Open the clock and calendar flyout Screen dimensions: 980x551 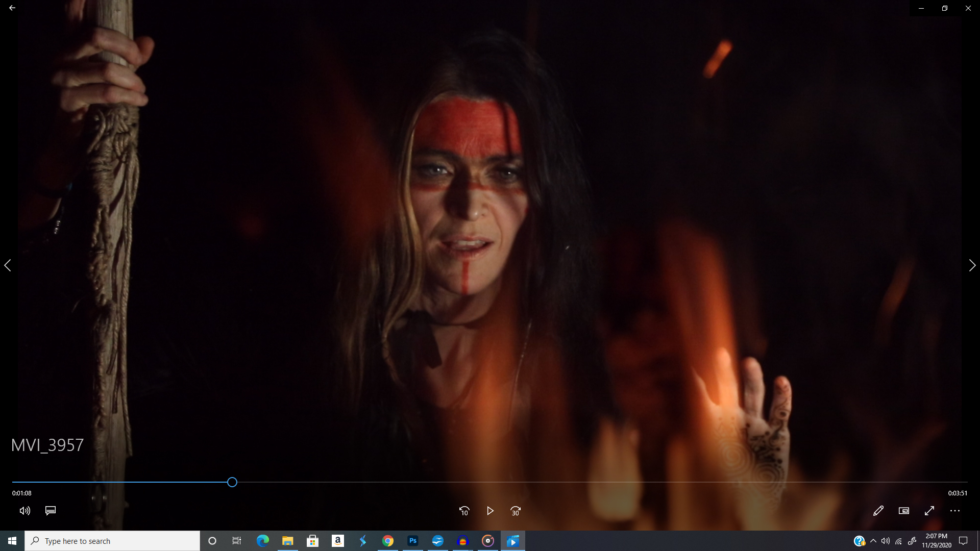point(937,541)
